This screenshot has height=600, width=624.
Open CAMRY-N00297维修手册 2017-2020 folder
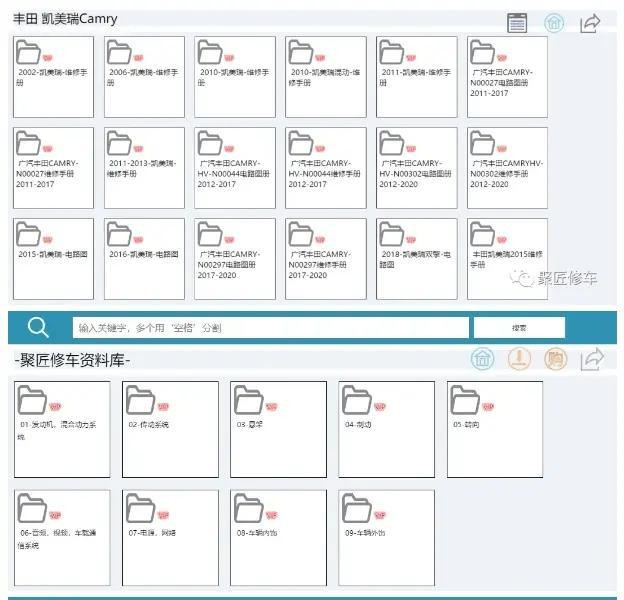326,259
